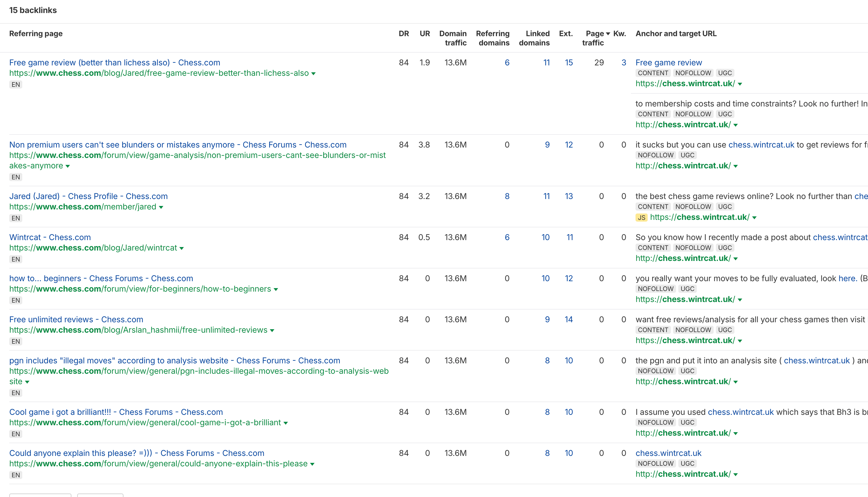Open 'Free unlimited reviews - Chess.com' link
The height and width of the screenshot is (497, 868).
tap(76, 319)
